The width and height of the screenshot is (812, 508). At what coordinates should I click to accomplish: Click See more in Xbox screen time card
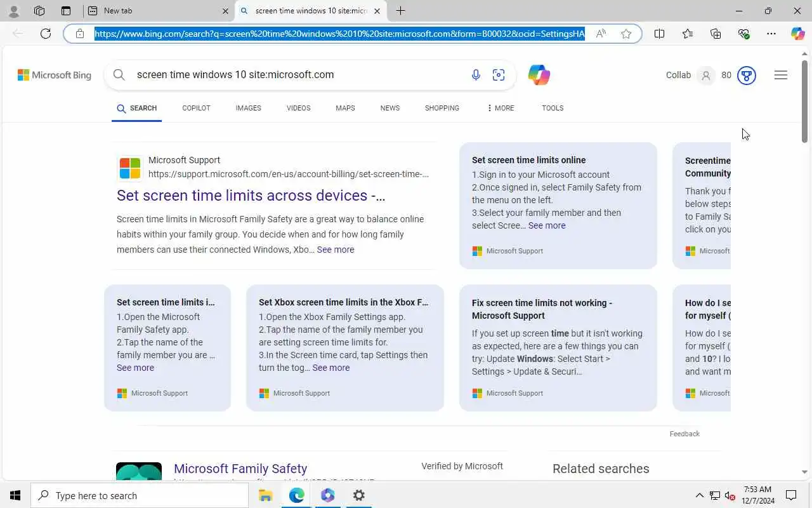[331, 368]
